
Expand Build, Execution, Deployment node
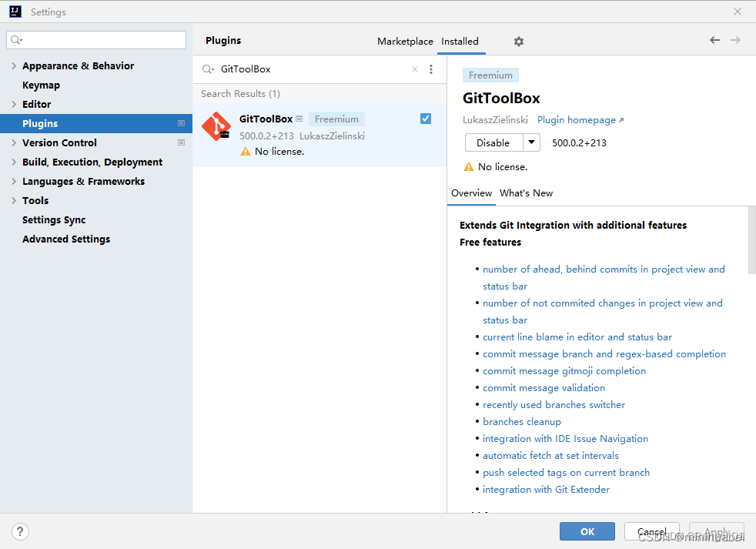click(14, 162)
